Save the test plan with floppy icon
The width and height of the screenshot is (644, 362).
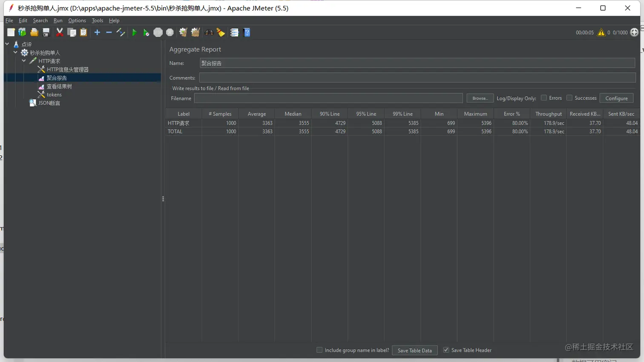pyautogui.click(x=46, y=32)
